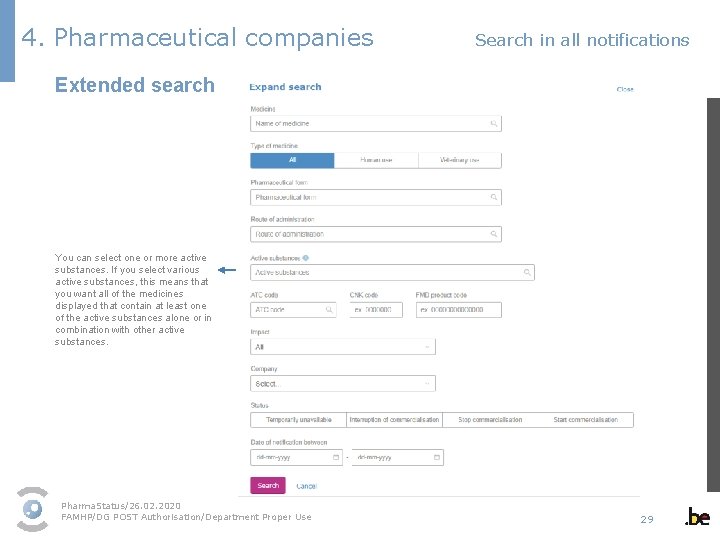Image resolution: width=720 pixels, height=540 pixels.
Task: Open the calendar for the end notification date
Action: 436,458
